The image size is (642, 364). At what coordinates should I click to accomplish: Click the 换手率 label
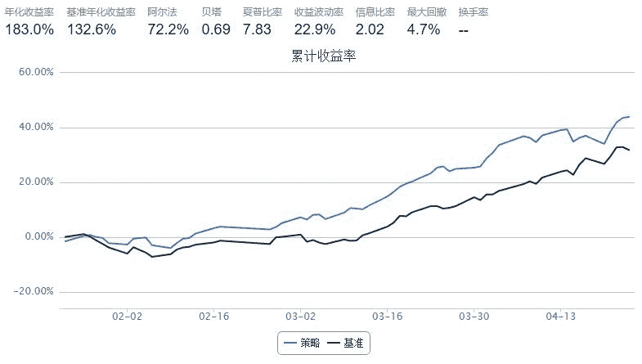(x=474, y=13)
